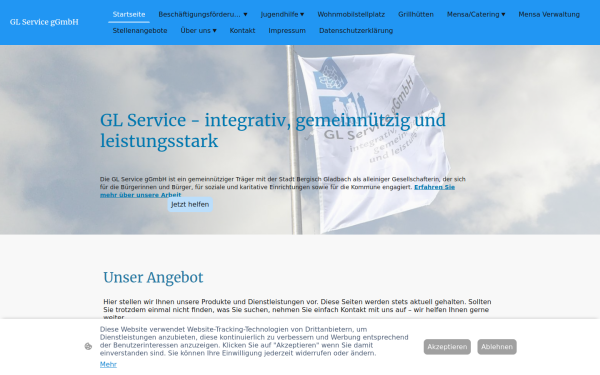
Task: Accept cookies with the Akzeptieren button
Action: [447, 347]
